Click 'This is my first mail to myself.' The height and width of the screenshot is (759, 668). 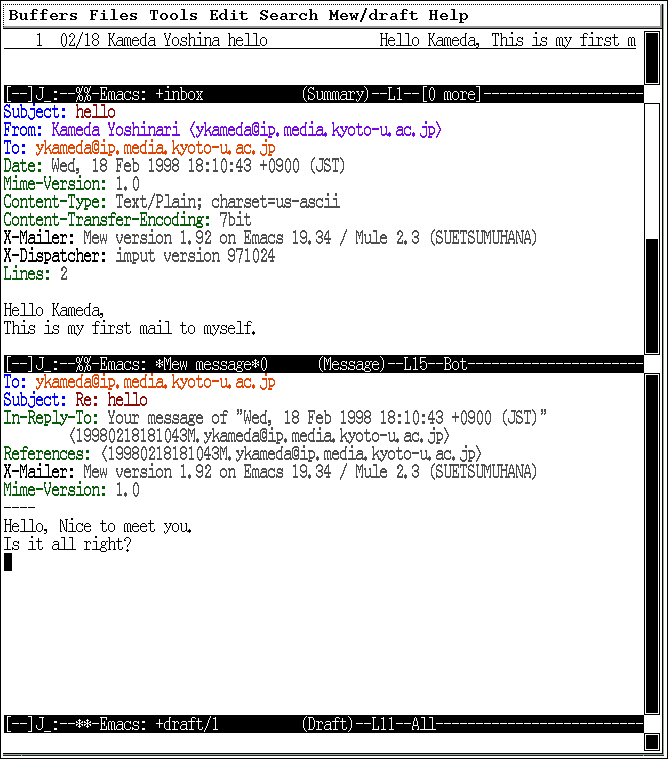tap(130, 328)
